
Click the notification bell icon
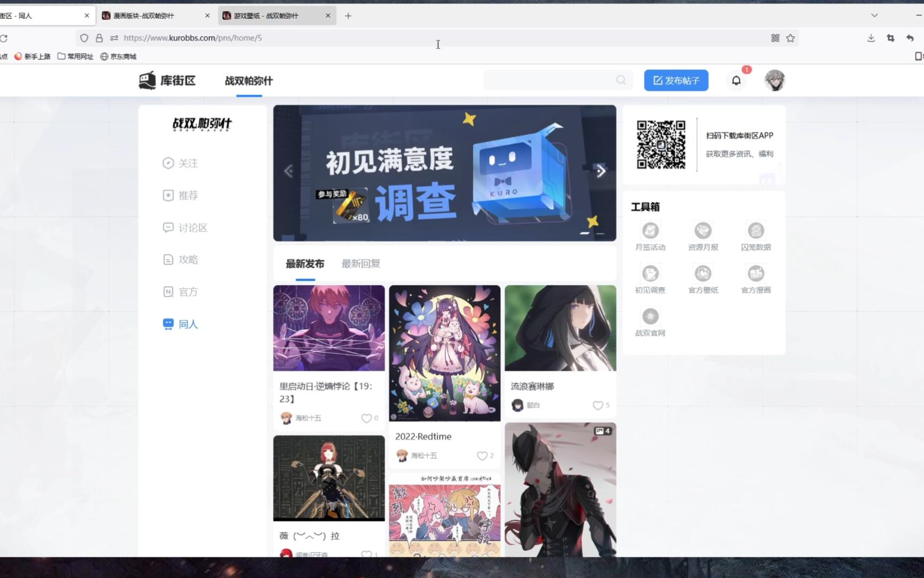click(x=736, y=80)
